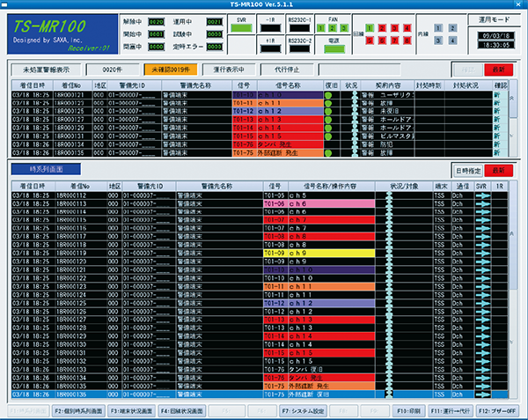The image size is (528, 420).
Task: Click red line (回線) indicator 5
Action: click(370, 41)
